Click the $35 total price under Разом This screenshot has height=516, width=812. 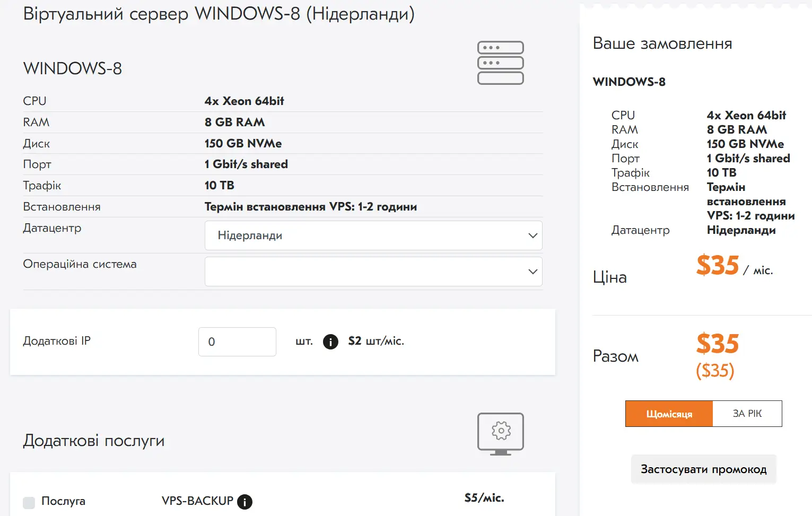[717, 344]
